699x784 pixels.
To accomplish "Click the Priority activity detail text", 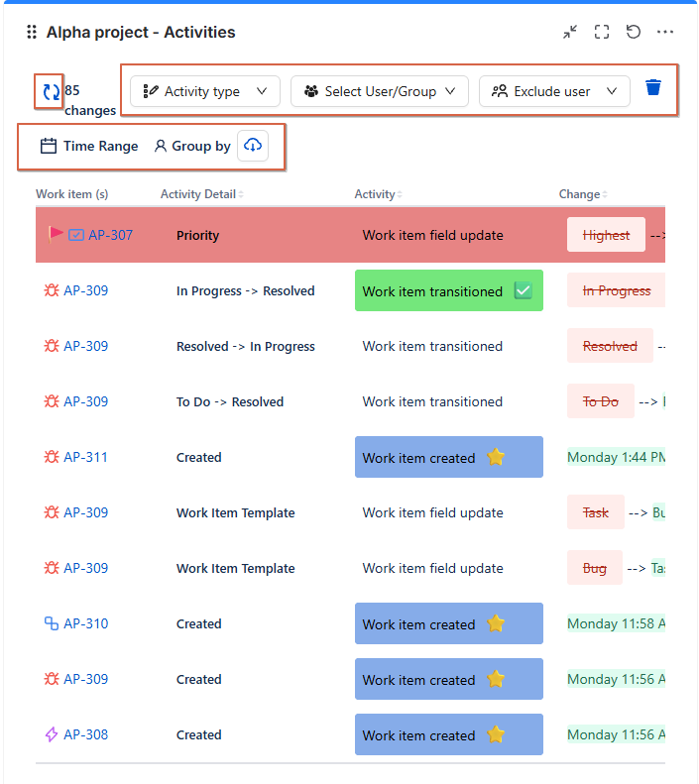I will point(197,236).
